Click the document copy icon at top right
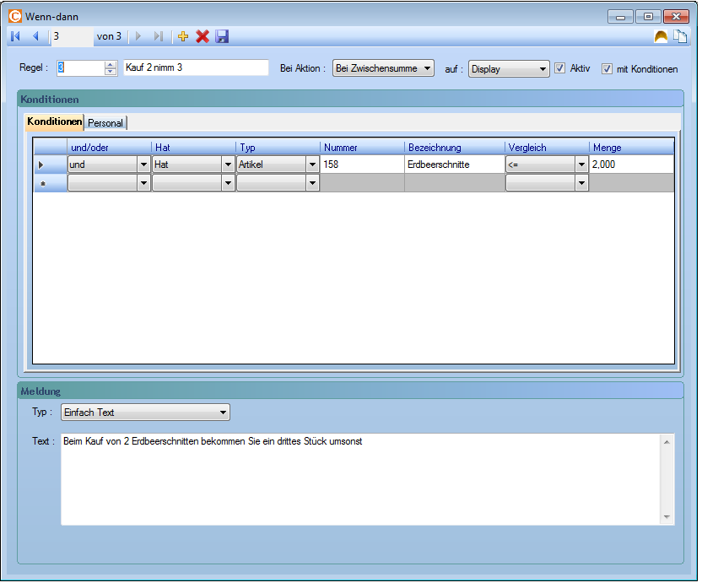The width and height of the screenshot is (702, 588). pyautogui.click(x=680, y=36)
